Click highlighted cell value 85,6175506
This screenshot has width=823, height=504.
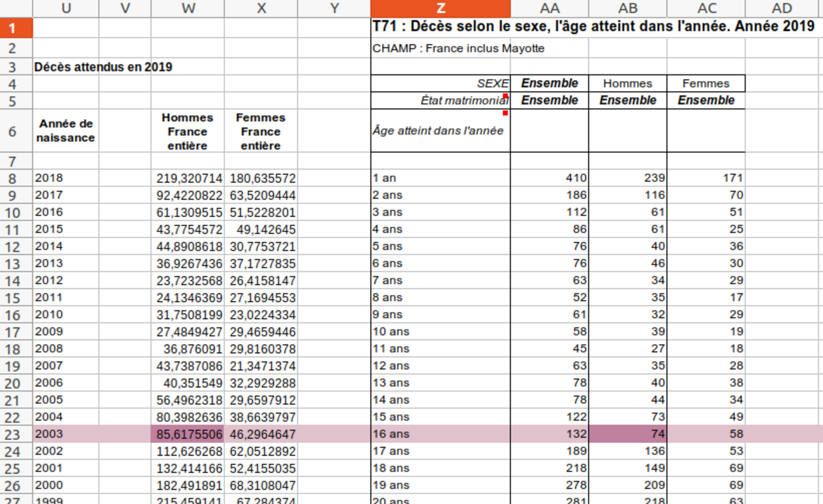tap(188, 434)
